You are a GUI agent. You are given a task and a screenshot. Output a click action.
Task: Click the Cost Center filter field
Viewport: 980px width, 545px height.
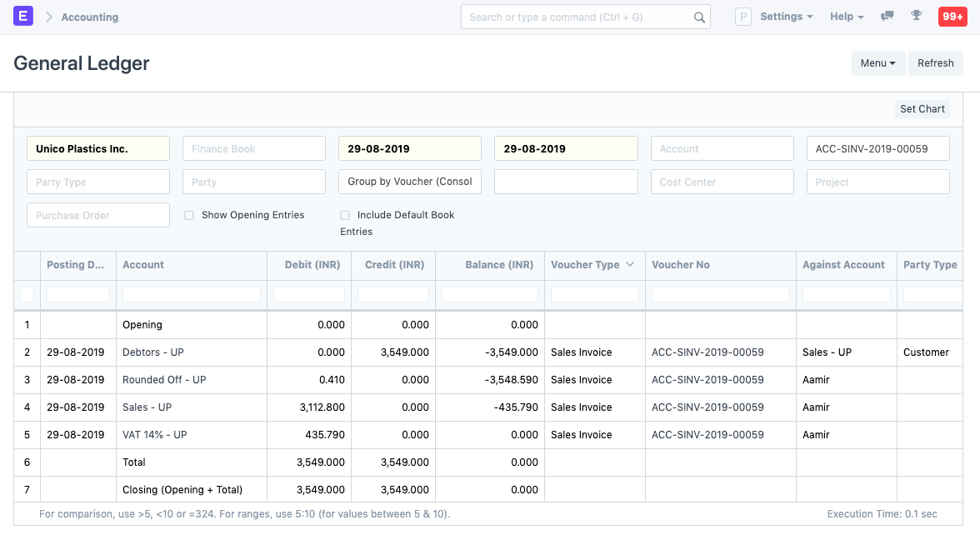pos(722,182)
